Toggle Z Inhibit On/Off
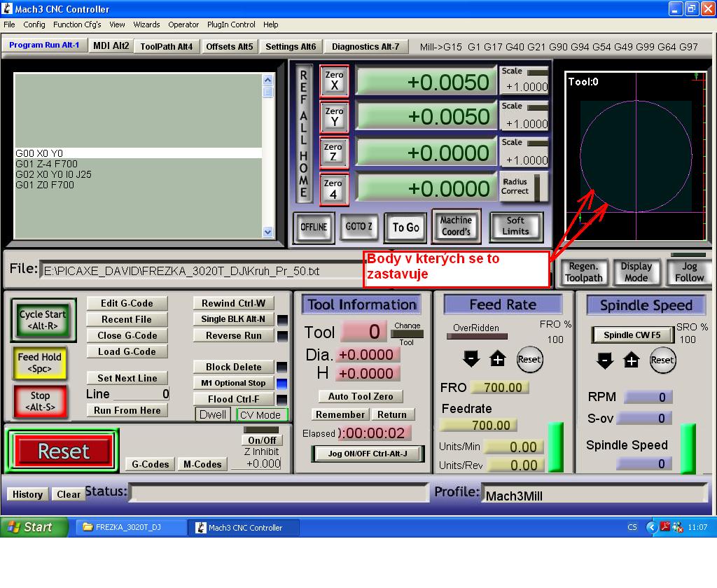Image resolution: width=717 pixels, height=588 pixels. coord(262,440)
